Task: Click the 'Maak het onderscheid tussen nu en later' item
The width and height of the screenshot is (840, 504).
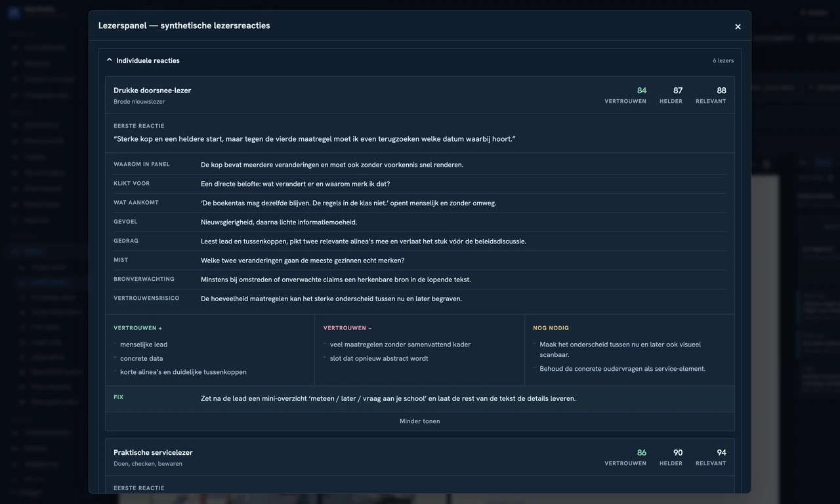Action: tap(620, 349)
